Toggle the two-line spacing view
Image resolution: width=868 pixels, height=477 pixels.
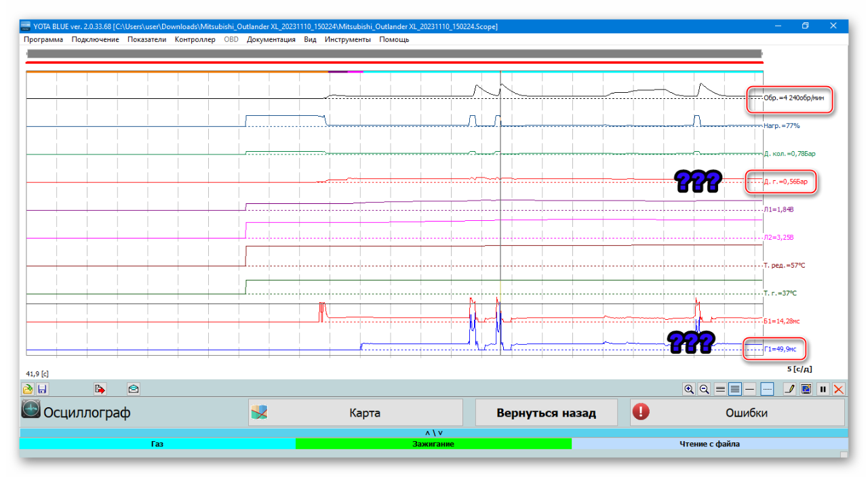(x=720, y=389)
